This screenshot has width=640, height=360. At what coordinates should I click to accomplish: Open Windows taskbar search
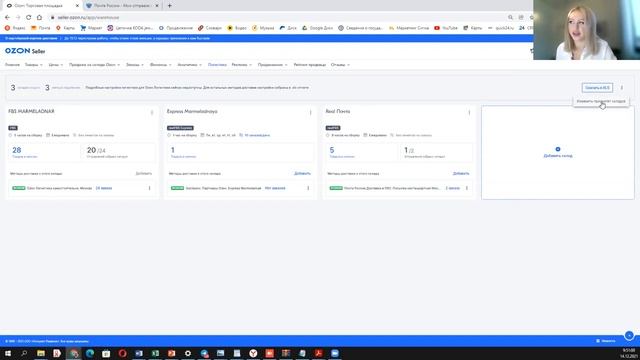(24, 353)
